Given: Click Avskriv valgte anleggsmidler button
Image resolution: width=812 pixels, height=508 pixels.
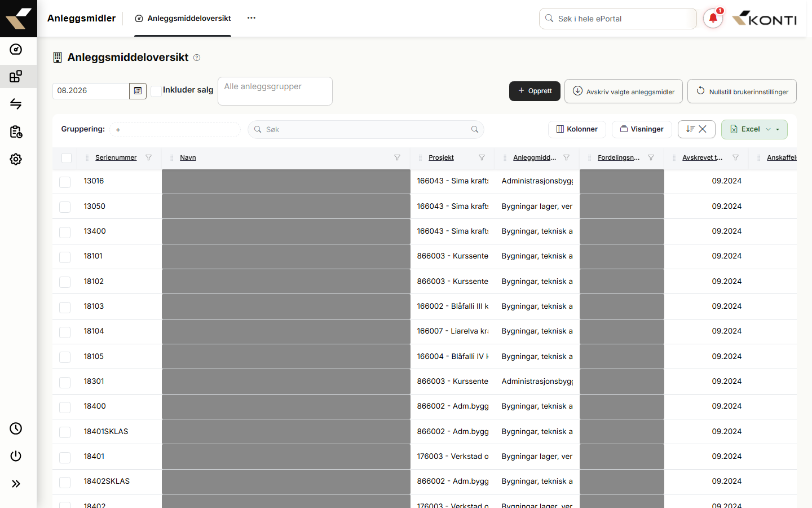Looking at the screenshot, I should (x=624, y=91).
